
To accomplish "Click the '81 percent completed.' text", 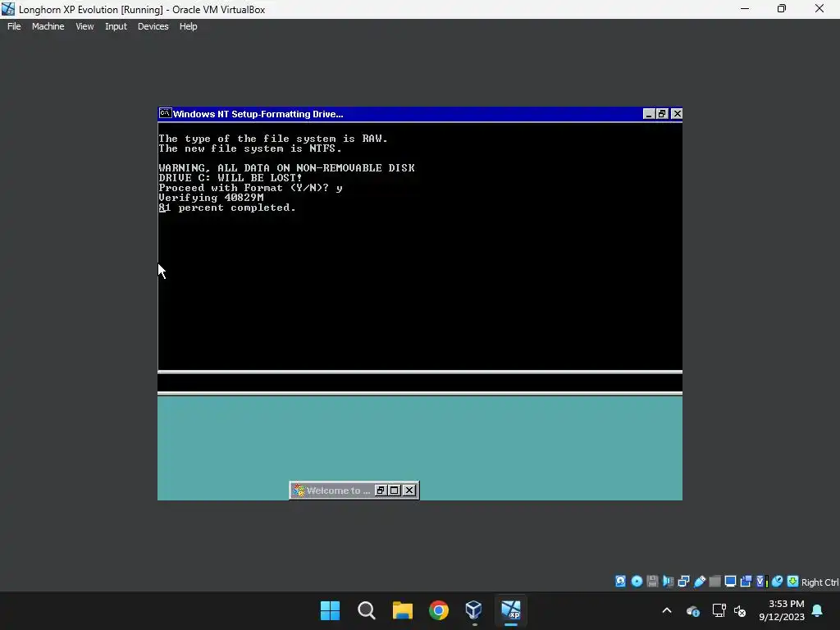I will [x=227, y=208].
